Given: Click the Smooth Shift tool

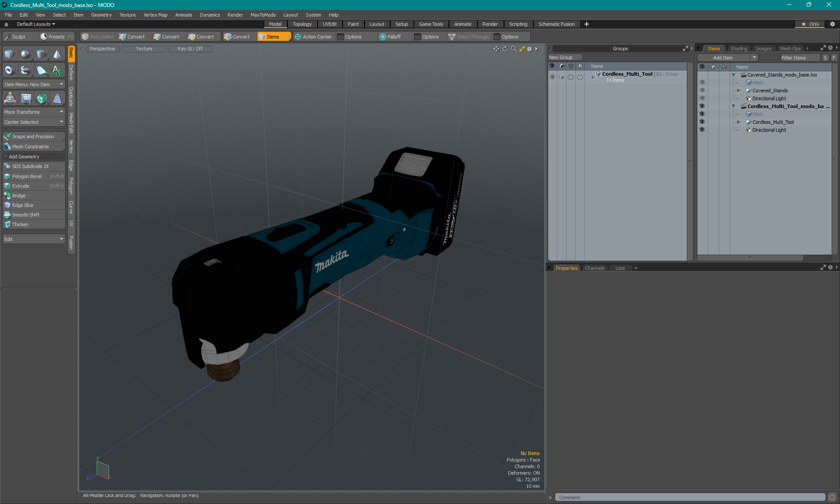Looking at the screenshot, I should [34, 215].
